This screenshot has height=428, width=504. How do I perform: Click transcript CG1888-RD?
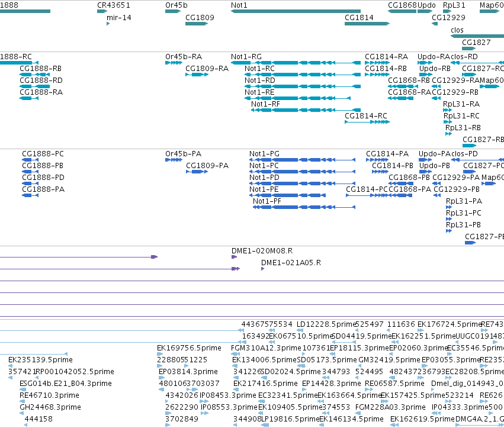click(35, 86)
